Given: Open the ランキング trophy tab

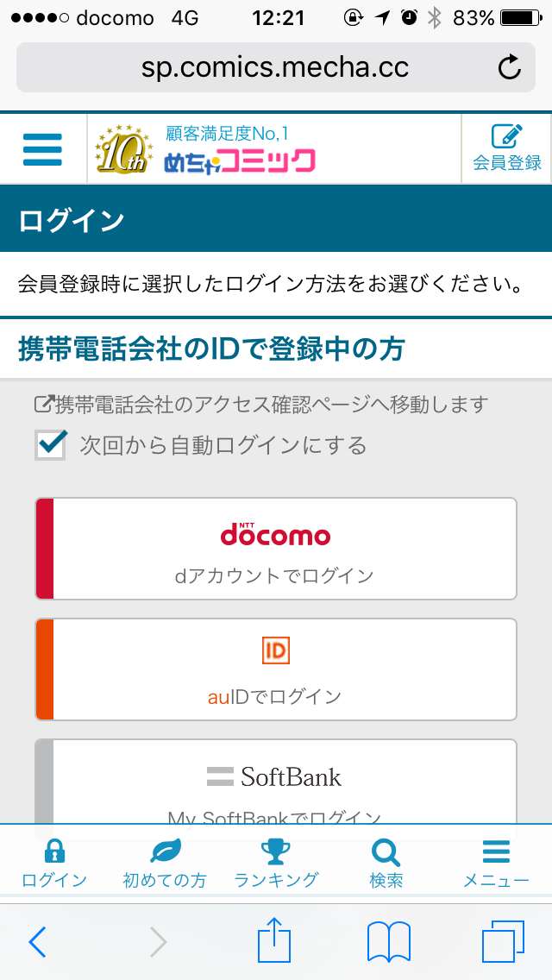Looking at the screenshot, I should pos(276,863).
